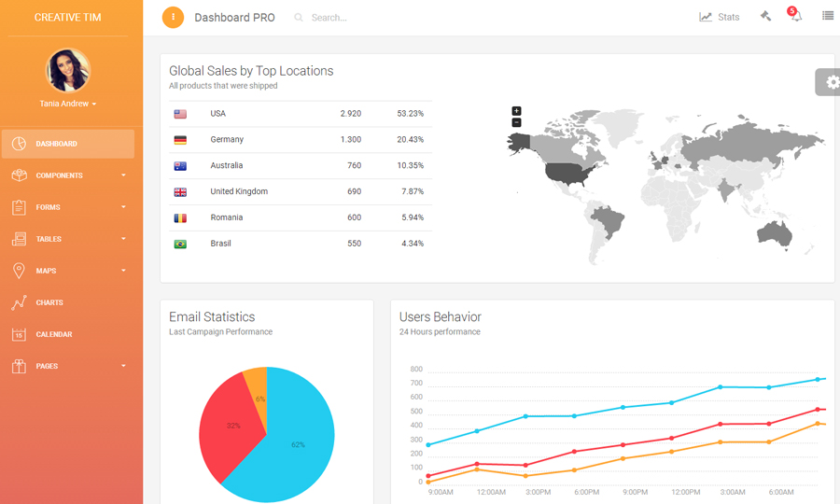Expand the Tania Andrew user menu
The width and height of the screenshot is (840, 504).
click(68, 104)
